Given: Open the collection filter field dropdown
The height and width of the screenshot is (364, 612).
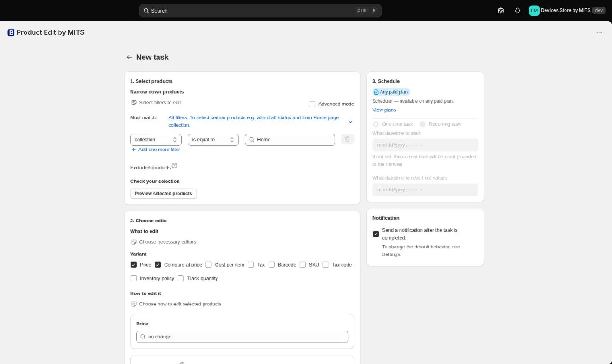Looking at the screenshot, I should [x=156, y=139].
